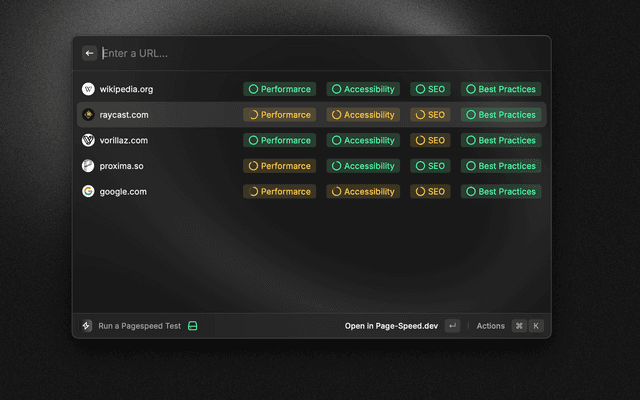Click the Performance tag for wikipedia.org

click(279, 89)
